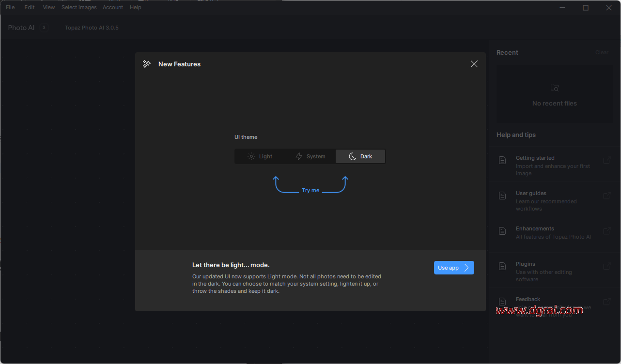Open the Enhancements external link icon
This screenshot has height=364, width=621.
(607, 230)
